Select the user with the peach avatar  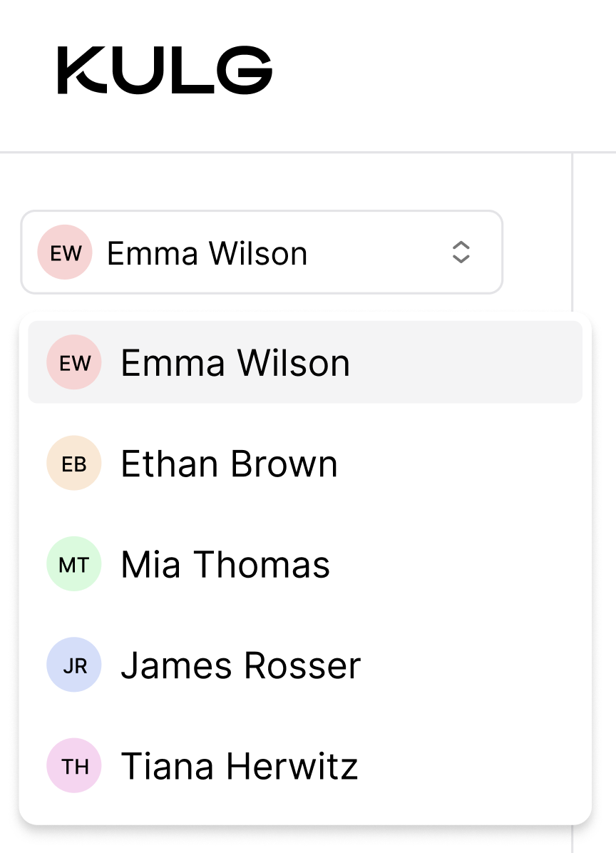coord(229,464)
